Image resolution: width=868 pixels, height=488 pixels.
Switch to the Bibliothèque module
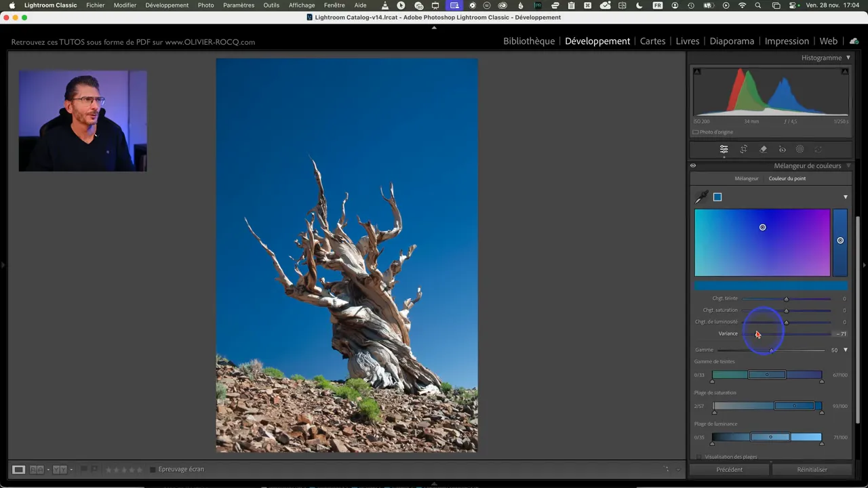click(528, 41)
